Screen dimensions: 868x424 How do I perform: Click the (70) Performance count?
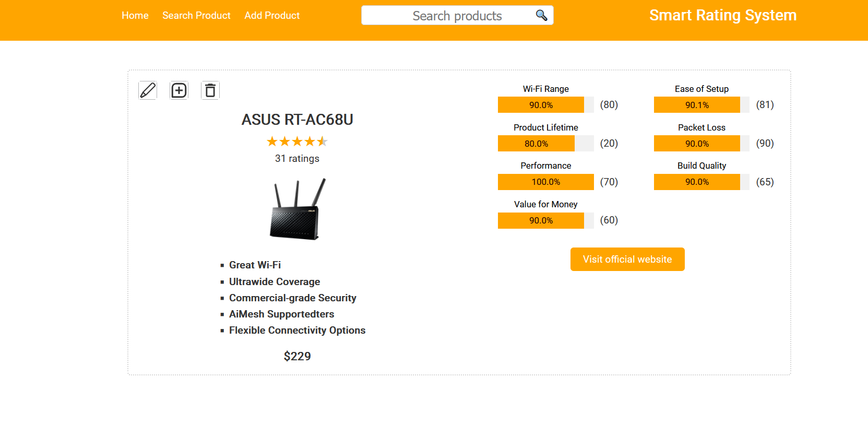pyautogui.click(x=609, y=182)
